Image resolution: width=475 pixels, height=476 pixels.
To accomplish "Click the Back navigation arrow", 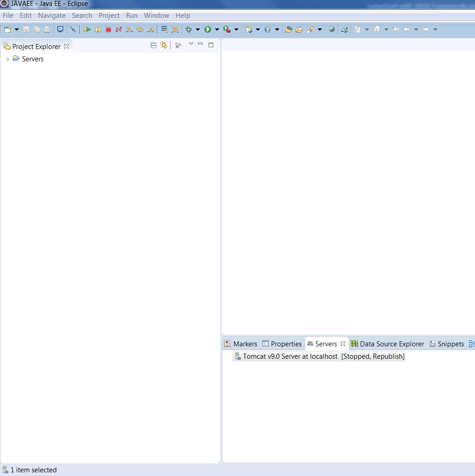I will click(407, 29).
